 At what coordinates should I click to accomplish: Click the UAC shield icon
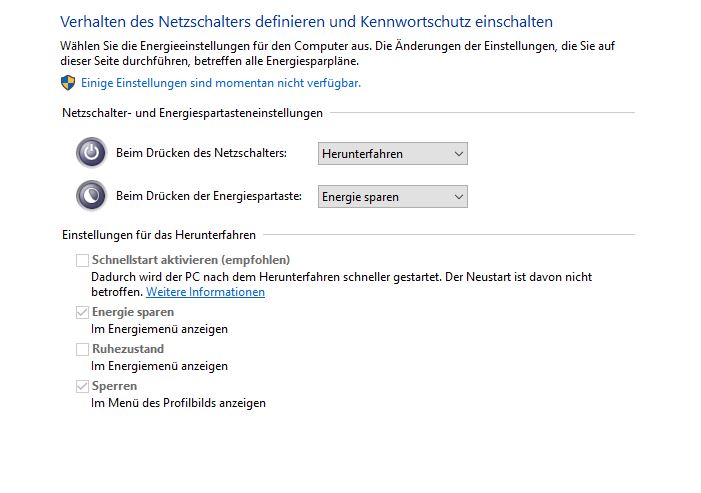(68, 83)
